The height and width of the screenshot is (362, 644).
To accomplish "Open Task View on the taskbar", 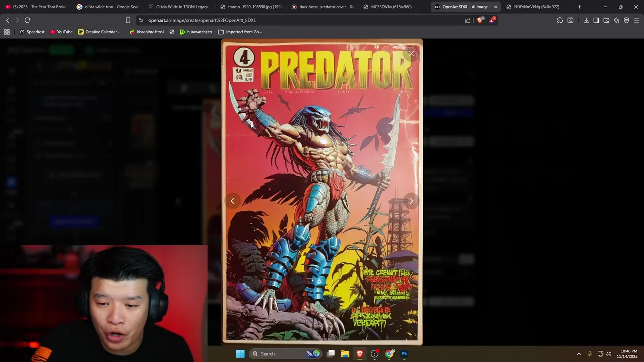I will (x=331, y=354).
